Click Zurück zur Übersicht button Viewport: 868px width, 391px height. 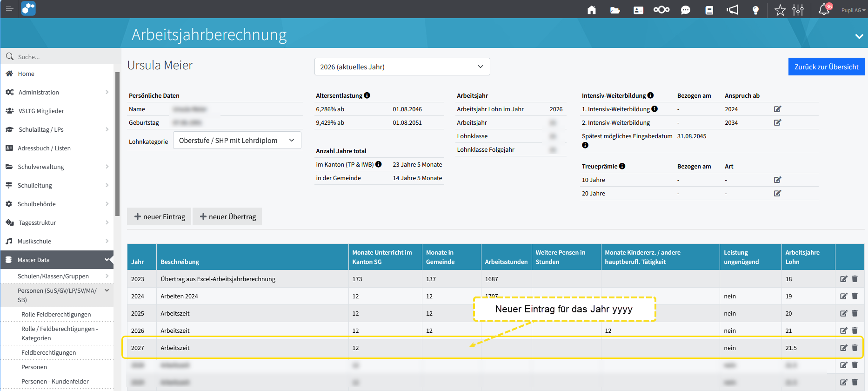click(826, 67)
